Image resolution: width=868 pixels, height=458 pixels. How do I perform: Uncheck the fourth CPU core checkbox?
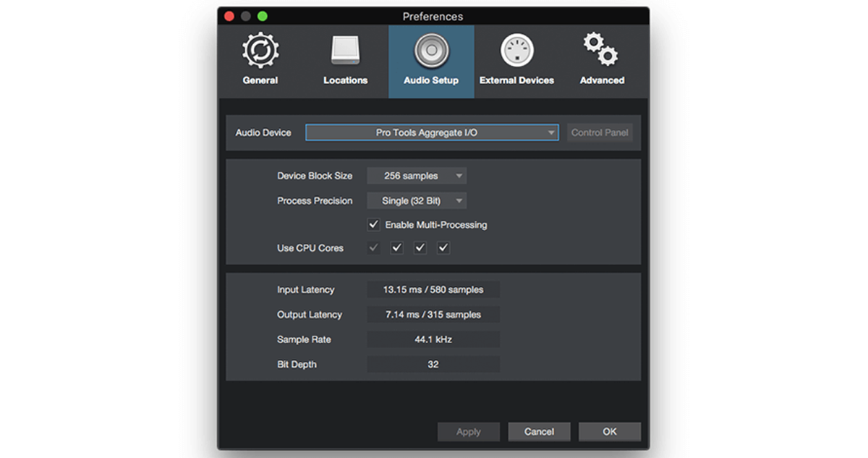pos(443,247)
